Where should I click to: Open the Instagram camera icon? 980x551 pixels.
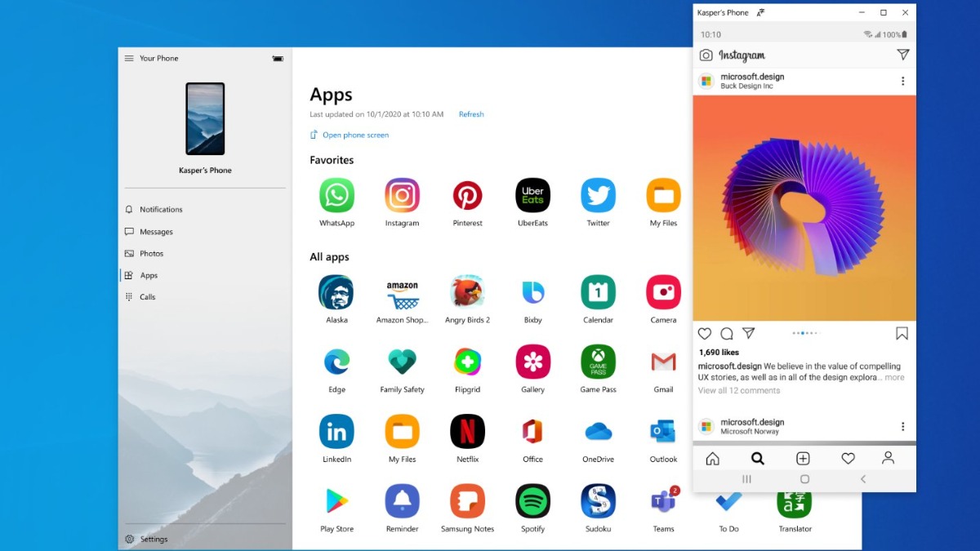[706, 55]
